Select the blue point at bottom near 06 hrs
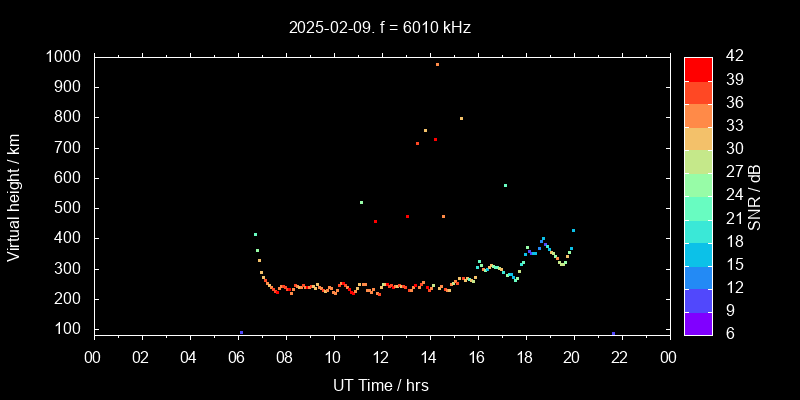 [241, 332]
